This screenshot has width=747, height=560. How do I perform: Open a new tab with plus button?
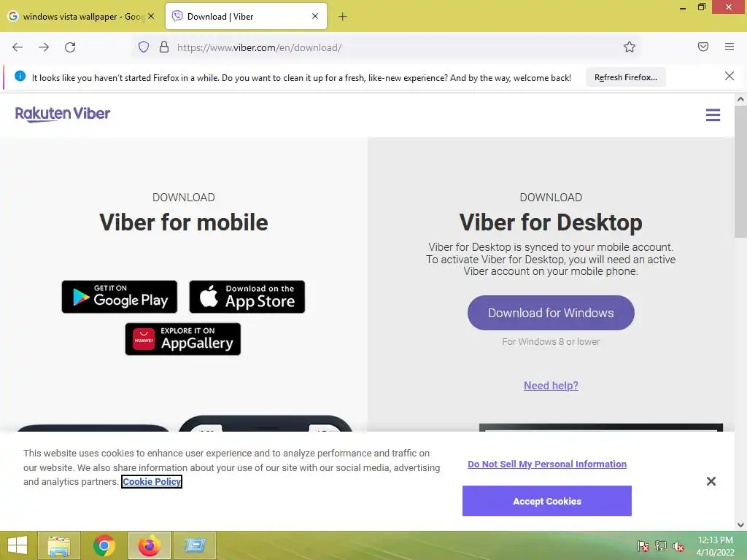click(343, 17)
